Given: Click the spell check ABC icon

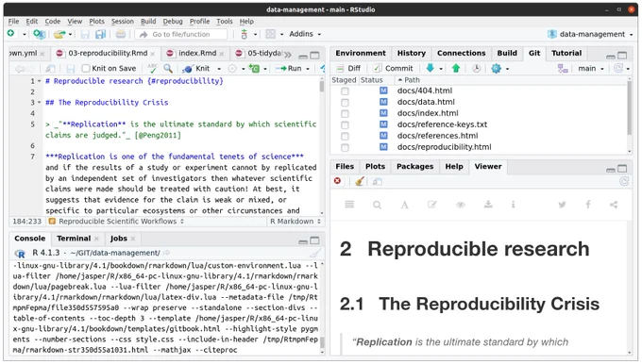Looking at the screenshot, I should [152, 68].
